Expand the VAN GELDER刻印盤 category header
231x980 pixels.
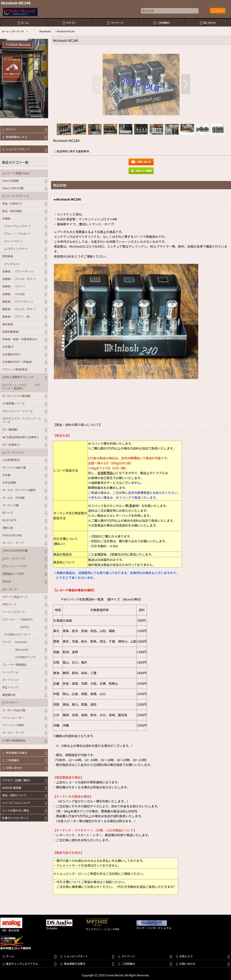tap(24, 550)
